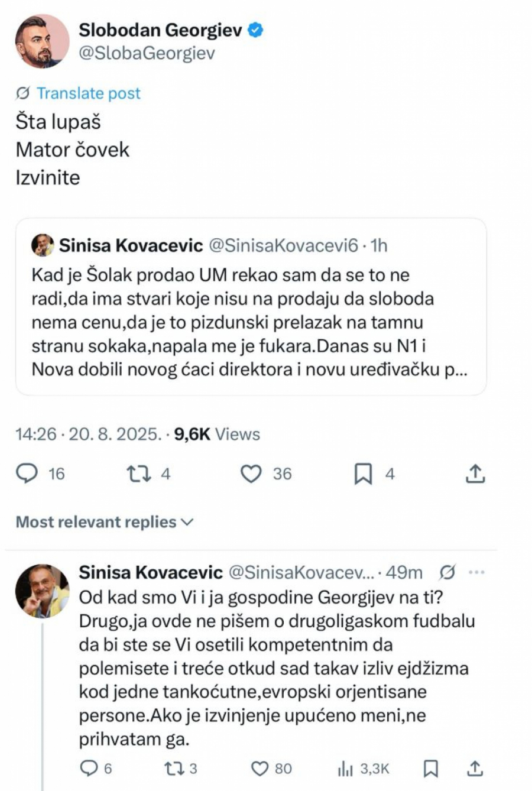Reply to Slobodan Georgiev's post
Image resolution: width=532 pixels, height=791 pixels.
(x=26, y=473)
